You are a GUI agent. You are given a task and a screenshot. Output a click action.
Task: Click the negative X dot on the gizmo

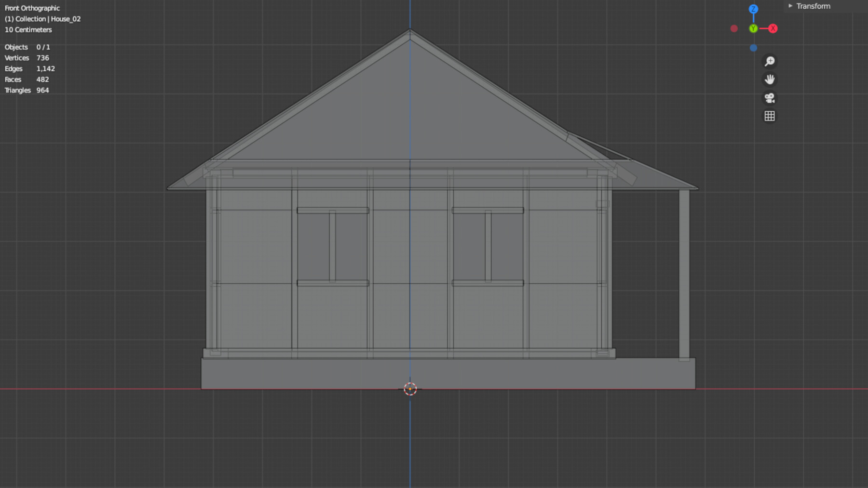coord(734,28)
